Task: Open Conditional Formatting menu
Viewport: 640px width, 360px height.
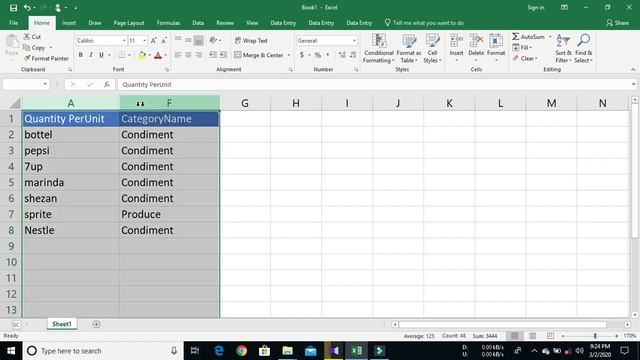Action: (379, 48)
